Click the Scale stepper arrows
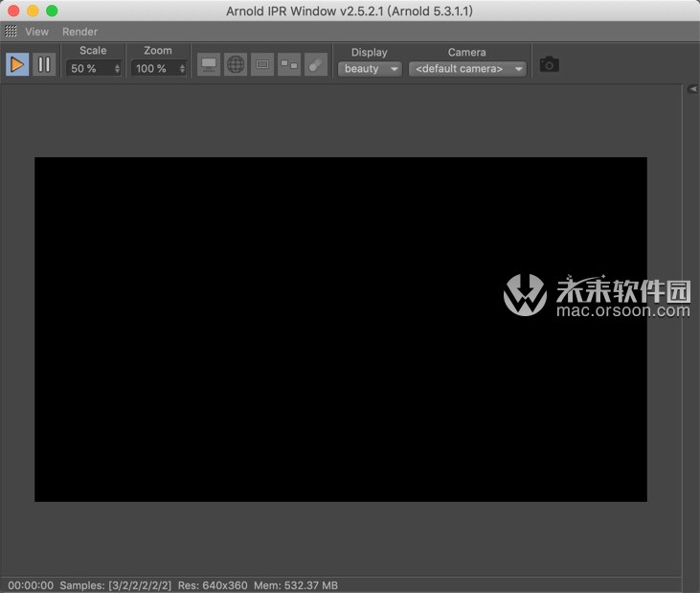Image resolution: width=700 pixels, height=593 pixels. pos(118,68)
